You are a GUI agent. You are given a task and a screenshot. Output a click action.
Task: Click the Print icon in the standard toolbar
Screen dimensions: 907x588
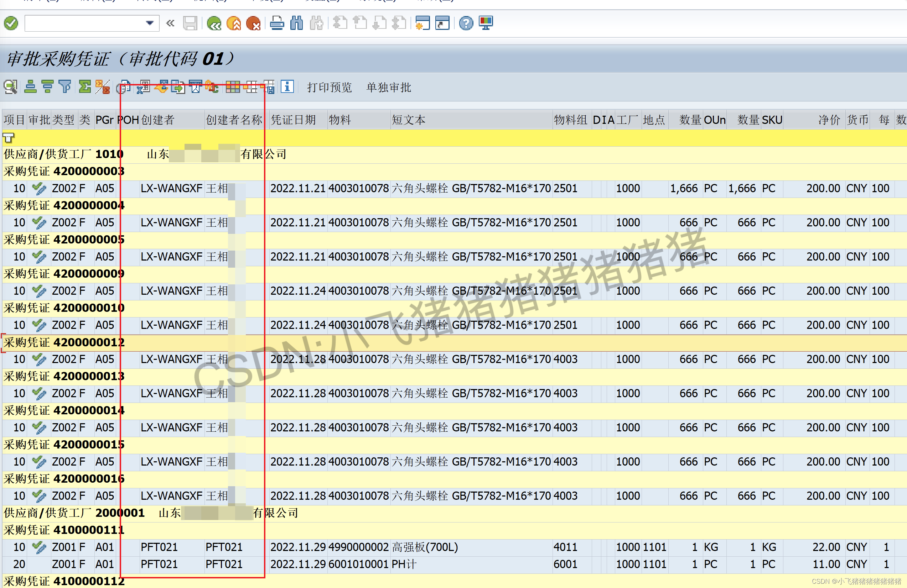(x=278, y=23)
